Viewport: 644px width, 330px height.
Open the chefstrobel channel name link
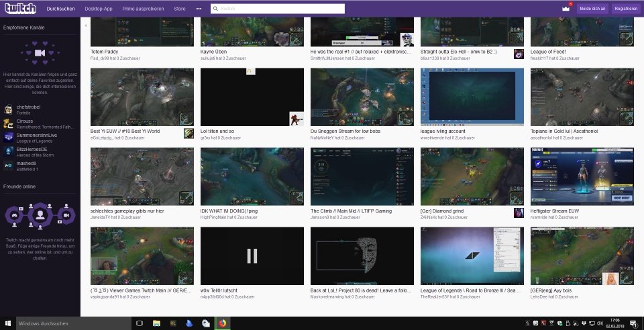click(x=28, y=107)
